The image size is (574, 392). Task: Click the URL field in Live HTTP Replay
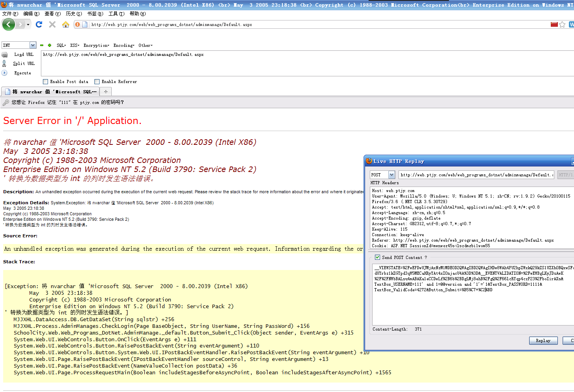[x=477, y=175]
